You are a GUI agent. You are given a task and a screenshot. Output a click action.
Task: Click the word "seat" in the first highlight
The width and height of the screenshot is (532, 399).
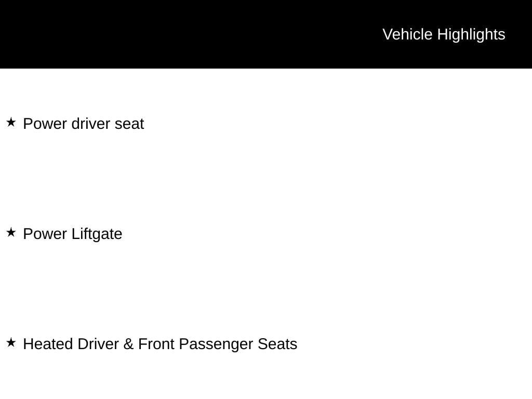click(129, 124)
